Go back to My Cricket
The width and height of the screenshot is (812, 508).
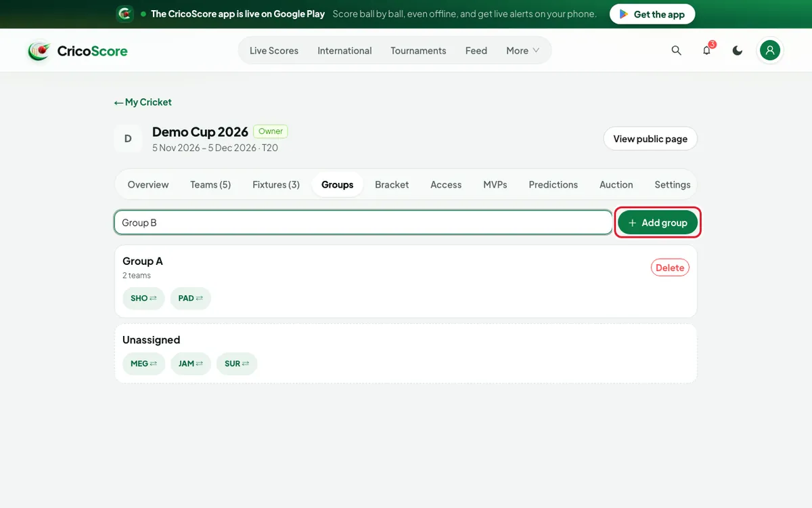tap(143, 102)
